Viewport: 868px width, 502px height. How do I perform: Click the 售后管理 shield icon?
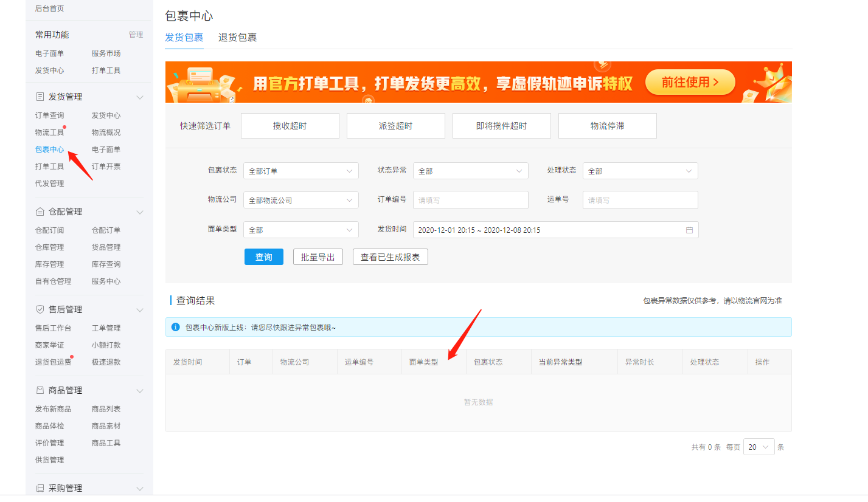point(40,309)
